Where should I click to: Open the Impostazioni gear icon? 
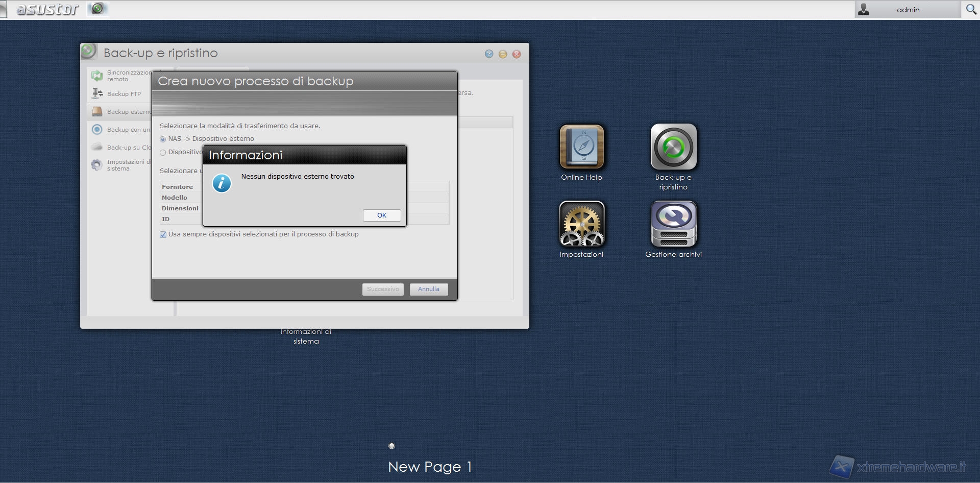[x=581, y=224]
